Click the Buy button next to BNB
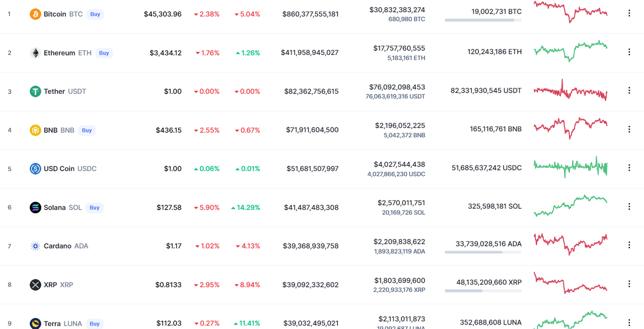The width and height of the screenshot is (644, 329). click(87, 130)
